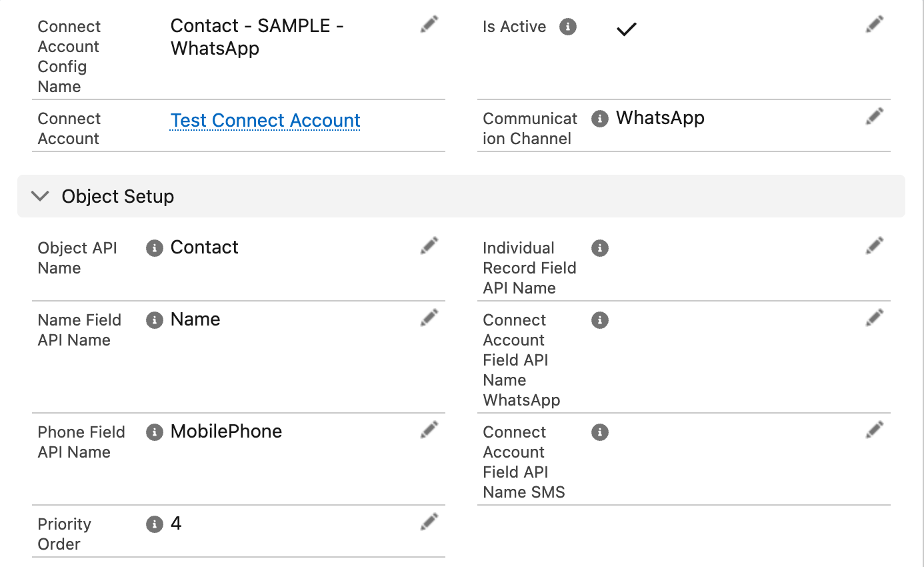Click the Is Active checkmark

pos(627,29)
